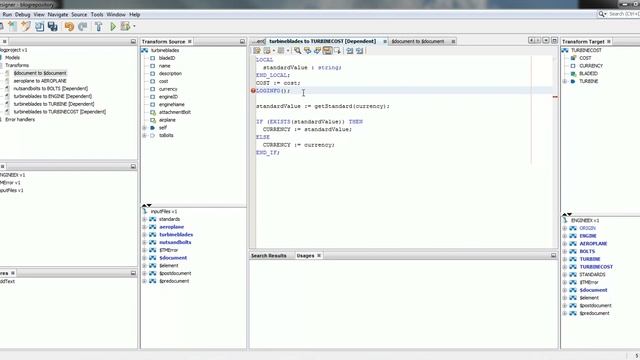Click the red error stripe mark in editor
The width and height of the screenshot is (640, 360).
555,97
